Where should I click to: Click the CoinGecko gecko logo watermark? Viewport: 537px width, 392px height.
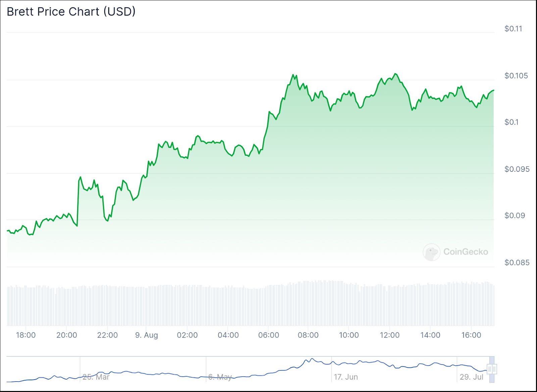click(x=431, y=252)
